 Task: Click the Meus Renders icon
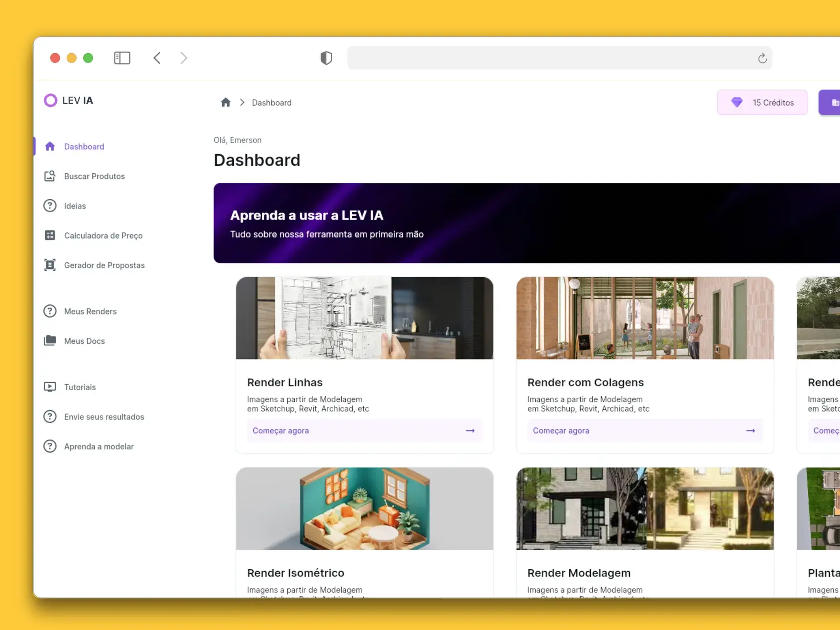[x=50, y=311]
